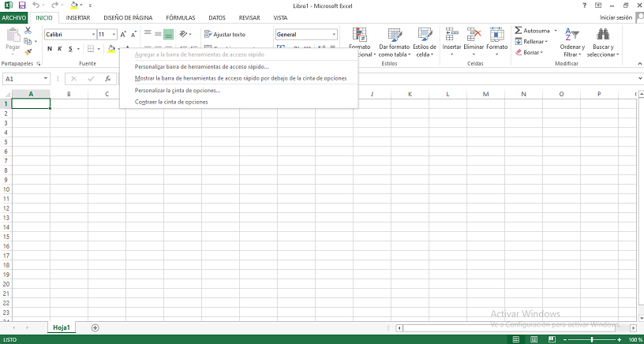Select the Format Painter brush
Viewport: 644px width, 344px height.
point(28,52)
